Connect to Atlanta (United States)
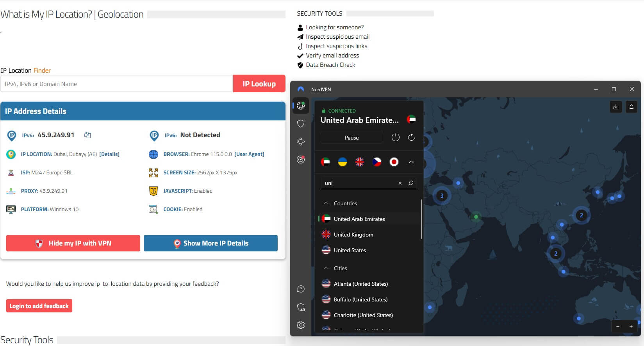Screen dimensions: 644x346 (x=369, y=284)
